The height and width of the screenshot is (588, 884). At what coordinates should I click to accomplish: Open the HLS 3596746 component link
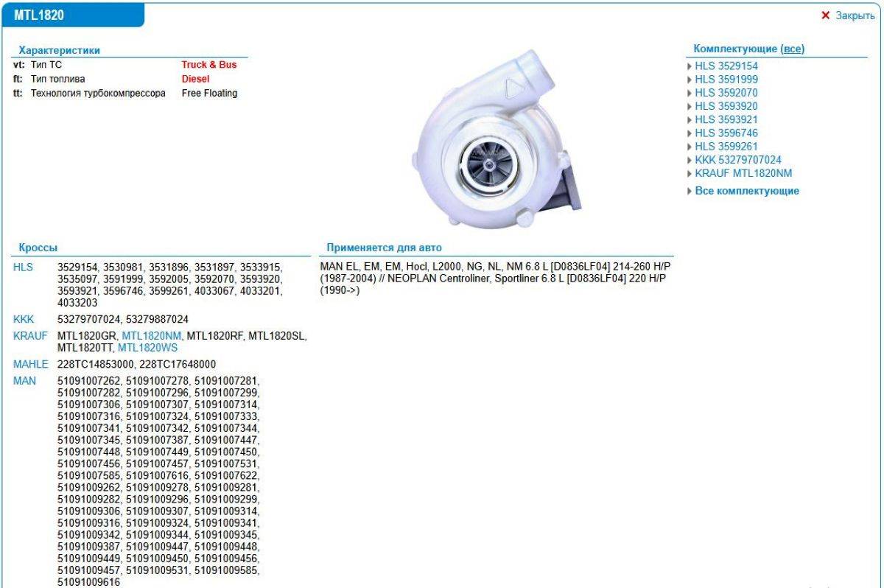click(x=726, y=133)
